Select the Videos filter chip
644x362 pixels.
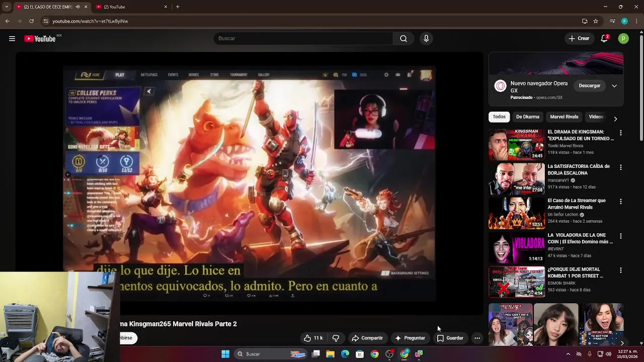596,117
